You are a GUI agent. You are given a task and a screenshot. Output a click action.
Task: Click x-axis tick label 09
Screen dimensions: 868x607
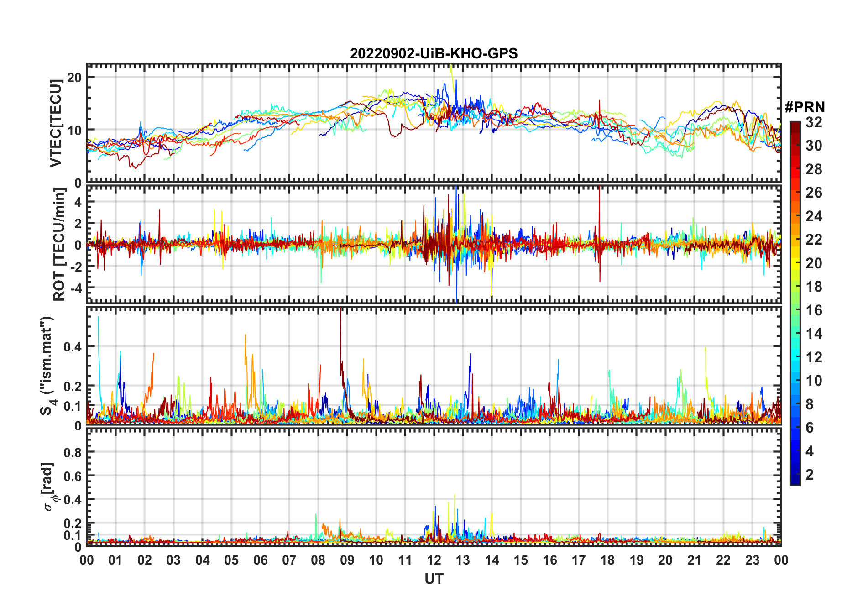347,560
